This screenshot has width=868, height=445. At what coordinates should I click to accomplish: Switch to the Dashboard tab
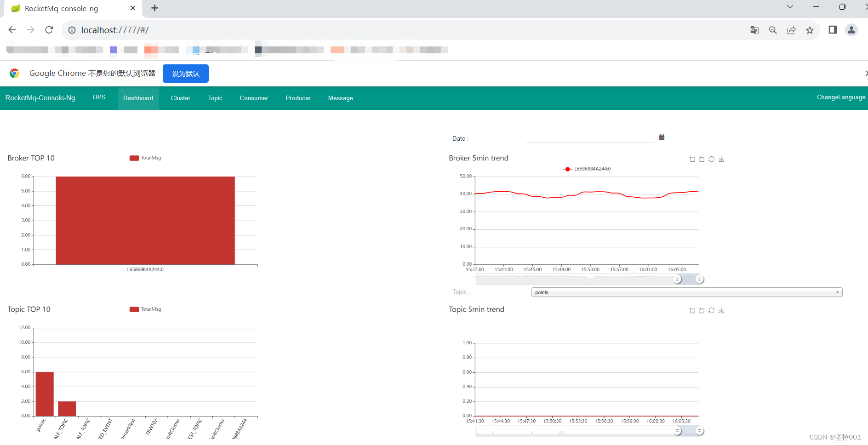click(x=138, y=98)
